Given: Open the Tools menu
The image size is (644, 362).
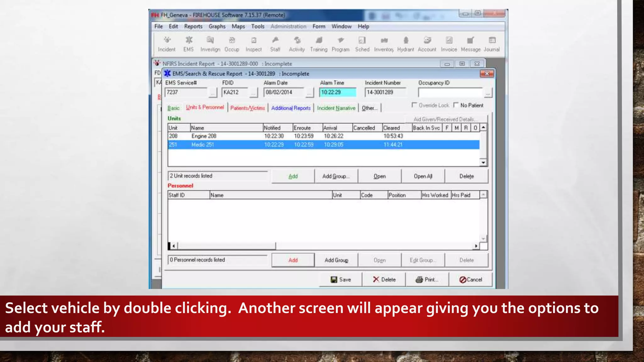Looking at the screenshot, I should point(258,26).
